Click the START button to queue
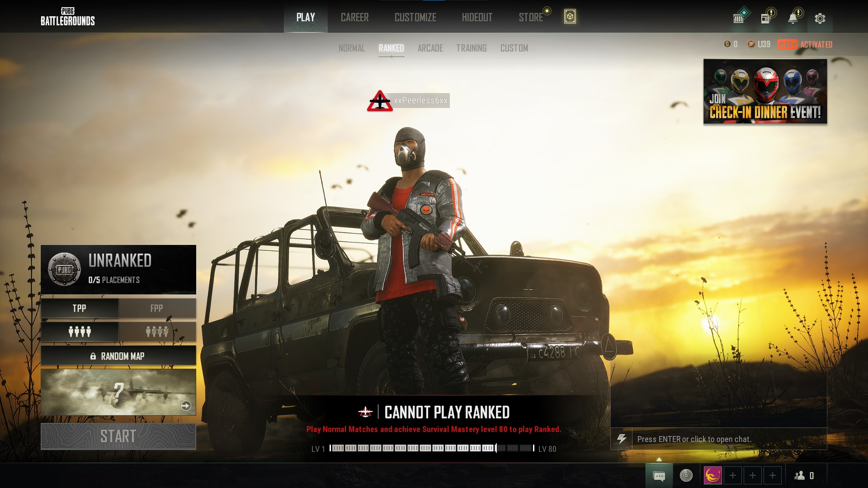Image resolution: width=868 pixels, height=488 pixels. (x=118, y=436)
